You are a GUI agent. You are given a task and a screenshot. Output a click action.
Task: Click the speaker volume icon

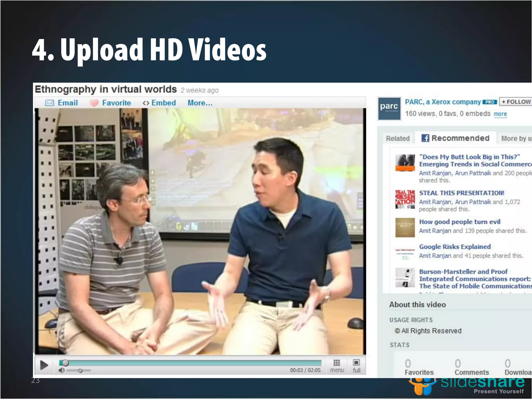point(62,370)
